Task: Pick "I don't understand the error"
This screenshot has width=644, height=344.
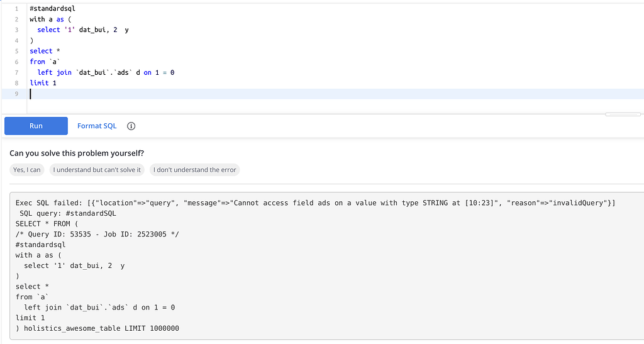Action: pyautogui.click(x=195, y=170)
